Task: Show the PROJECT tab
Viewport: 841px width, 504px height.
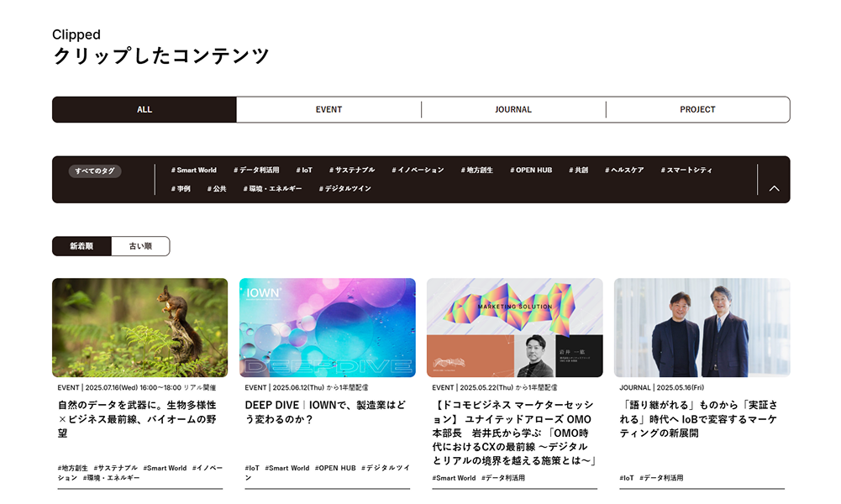Action: coord(698,109)
